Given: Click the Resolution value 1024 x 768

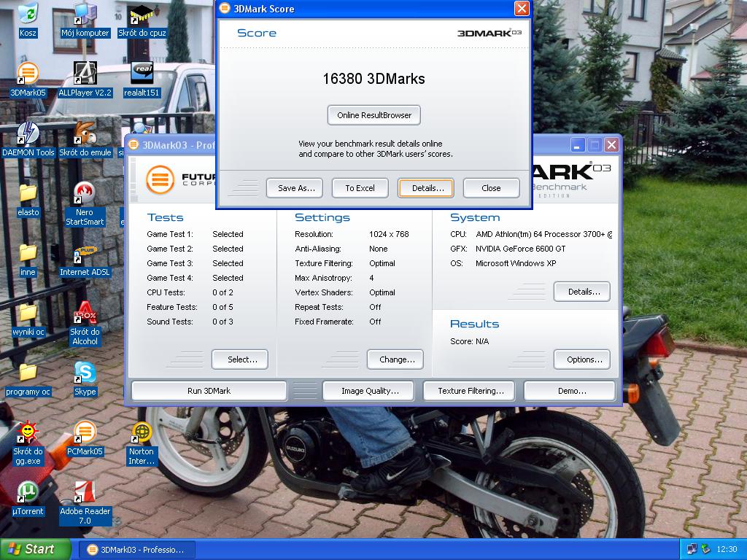Looking at the screenshot, I should (390, 234).
